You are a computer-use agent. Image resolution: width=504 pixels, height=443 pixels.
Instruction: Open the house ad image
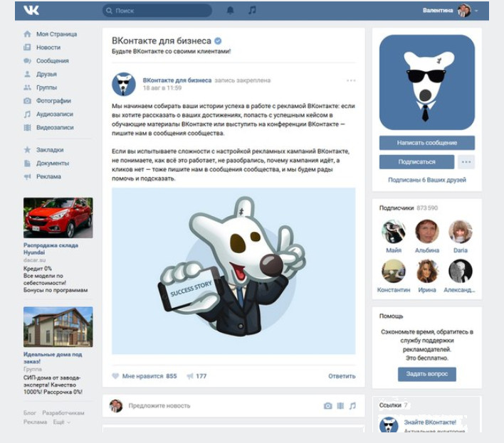click(x=58, y=327)
